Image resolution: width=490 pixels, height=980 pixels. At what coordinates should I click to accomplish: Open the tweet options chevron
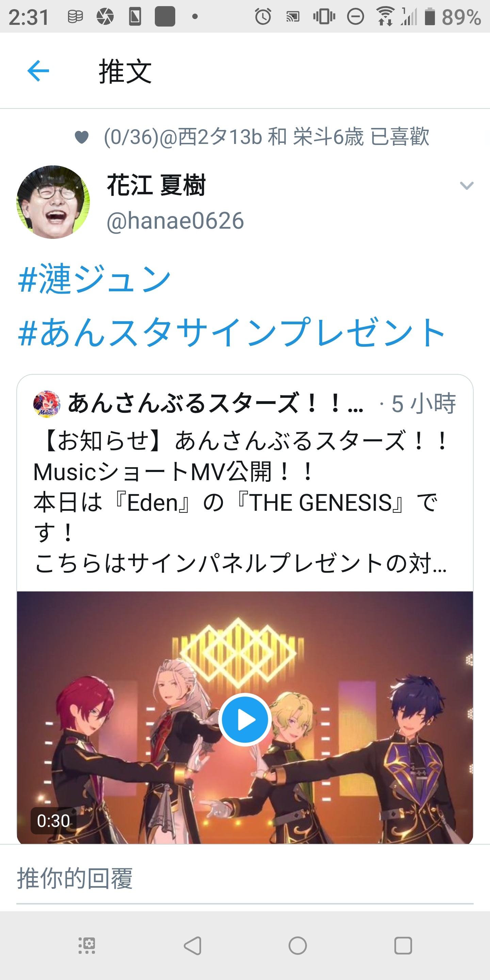coord(467,186)
